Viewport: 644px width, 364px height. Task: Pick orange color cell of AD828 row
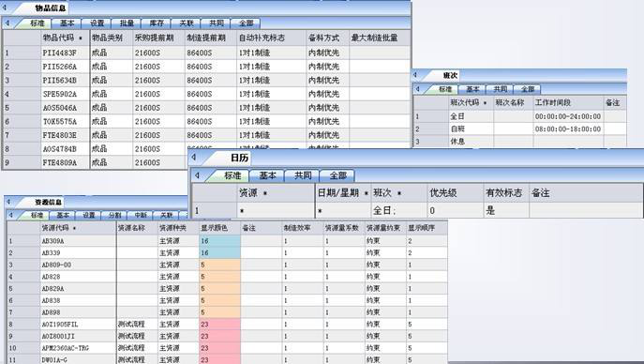coord(219,277)
